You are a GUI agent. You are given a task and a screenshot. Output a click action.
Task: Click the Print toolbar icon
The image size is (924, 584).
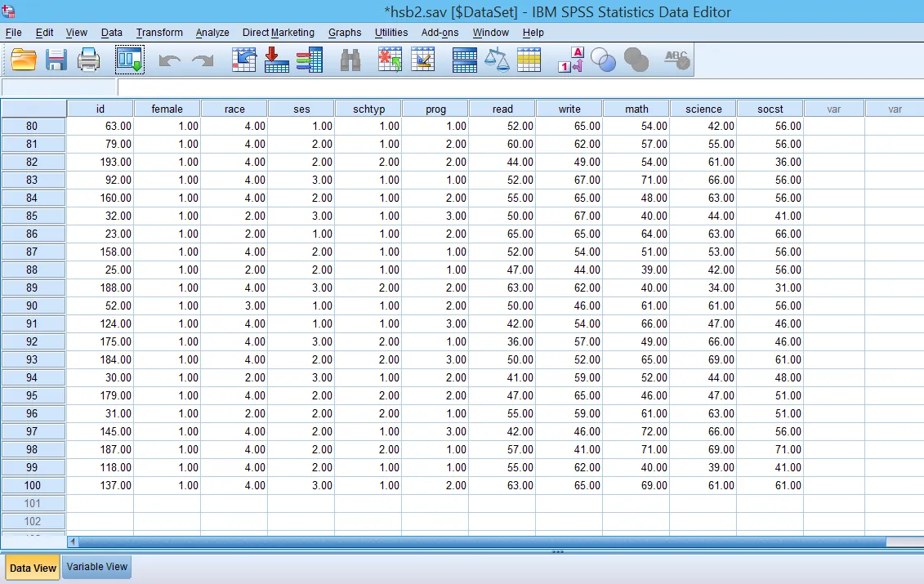coord(88,59)
